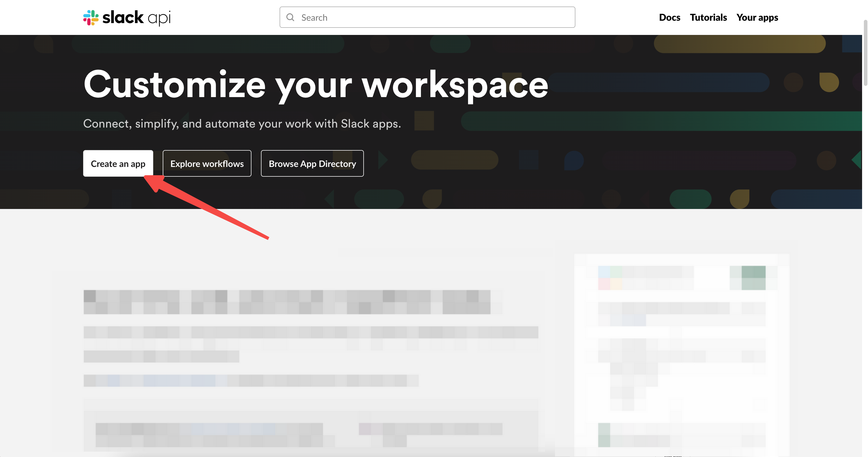Focus the Search input field

(x=427, y=17)
